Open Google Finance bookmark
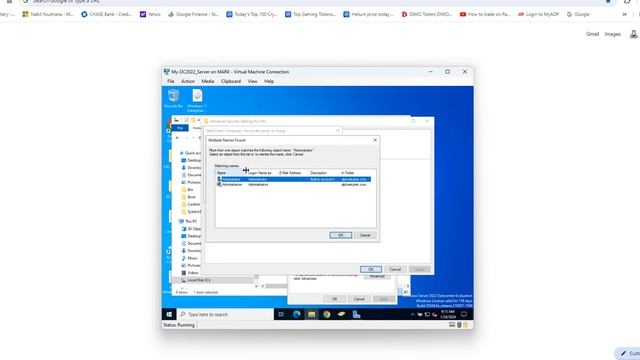Screen dimensions: 640x360 [193, 14]
